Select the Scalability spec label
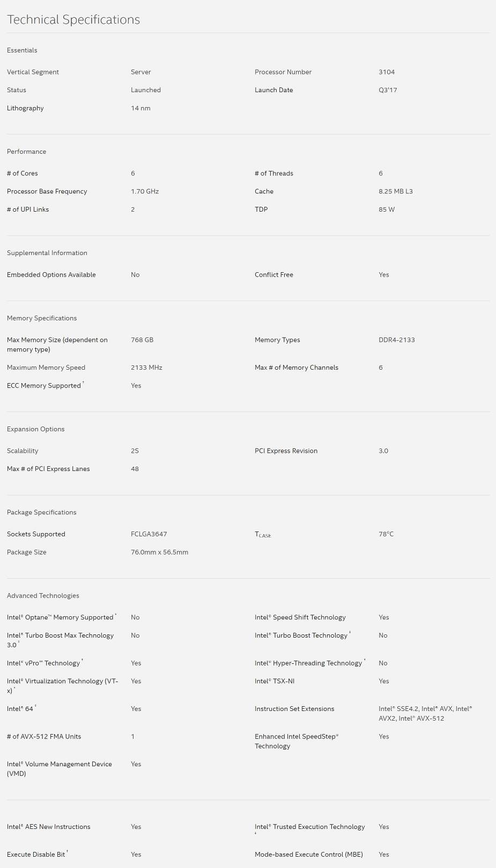Viewport: 496px width, 868px height. point(23,451)
